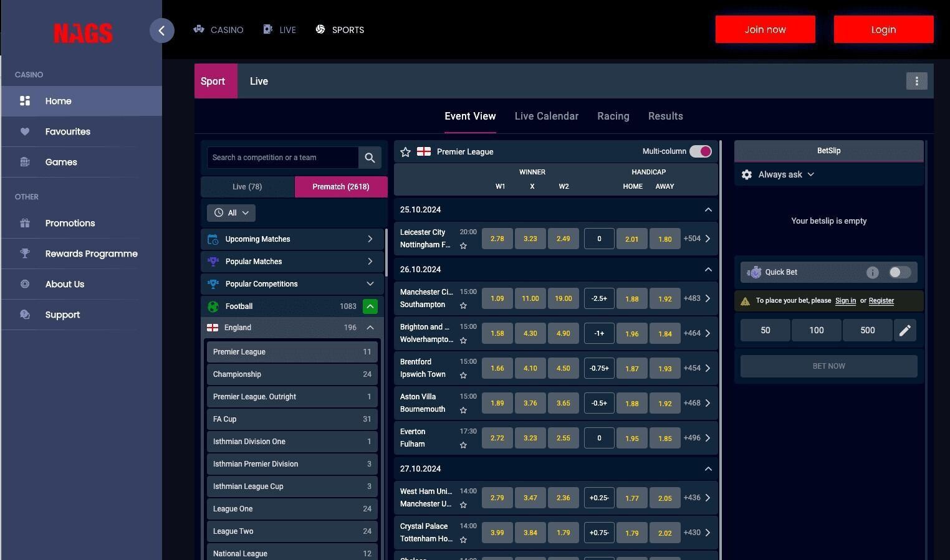The image size is (950, 560).
Task: Open more markets for Leicester City (+504)
Action: (x=698, y=239)
